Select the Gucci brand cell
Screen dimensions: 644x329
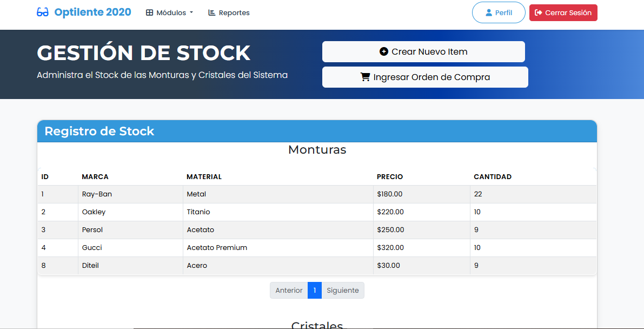[x=130, y=248]
